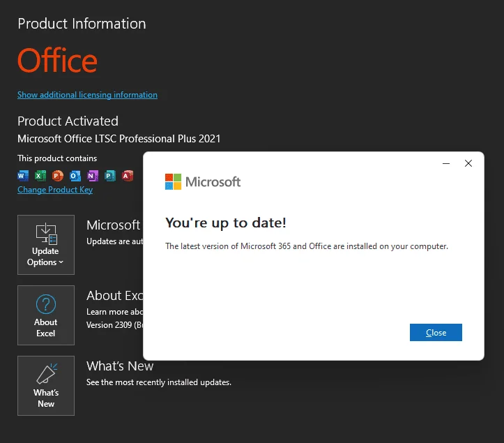The image size is (504, 443).
Task: Dismiss dialog using the X button
Action: 468,163
